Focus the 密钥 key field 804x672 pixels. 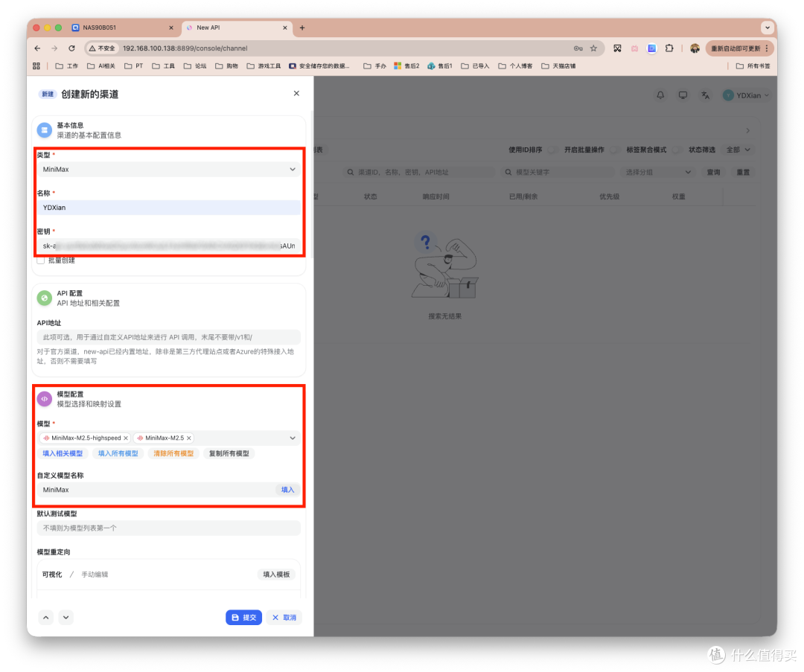(x=169, y=246)
